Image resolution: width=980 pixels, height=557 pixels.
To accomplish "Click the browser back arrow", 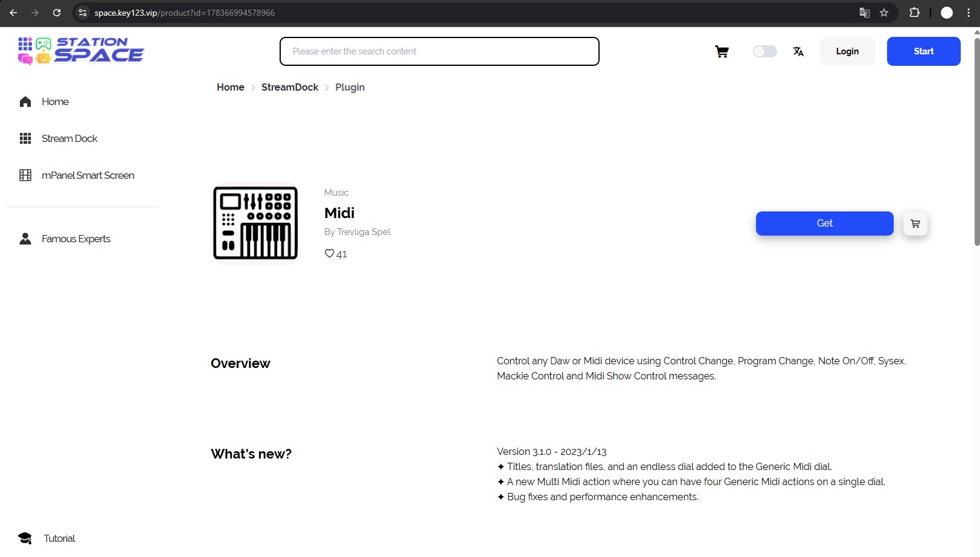I will coord(13,13).
